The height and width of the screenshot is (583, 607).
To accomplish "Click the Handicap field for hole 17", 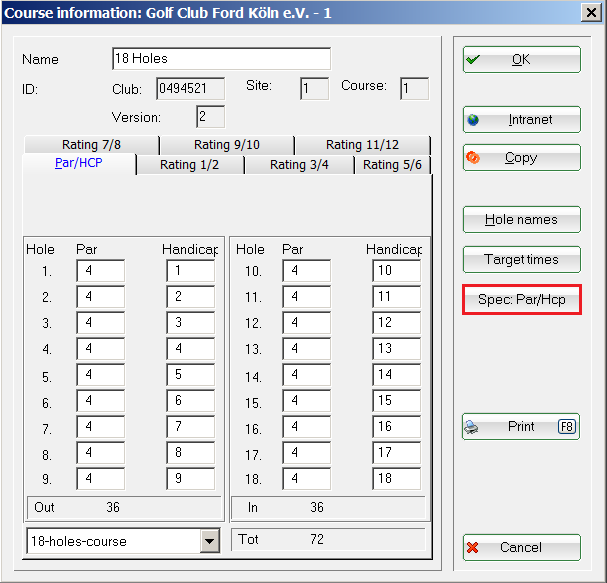I will pos(396,453).
